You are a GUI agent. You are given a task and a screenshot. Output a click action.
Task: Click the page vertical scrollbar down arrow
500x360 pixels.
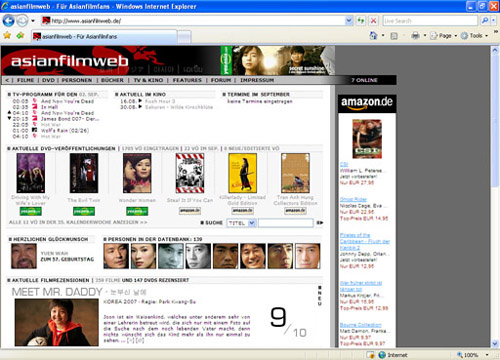click(x=495, y=343)
